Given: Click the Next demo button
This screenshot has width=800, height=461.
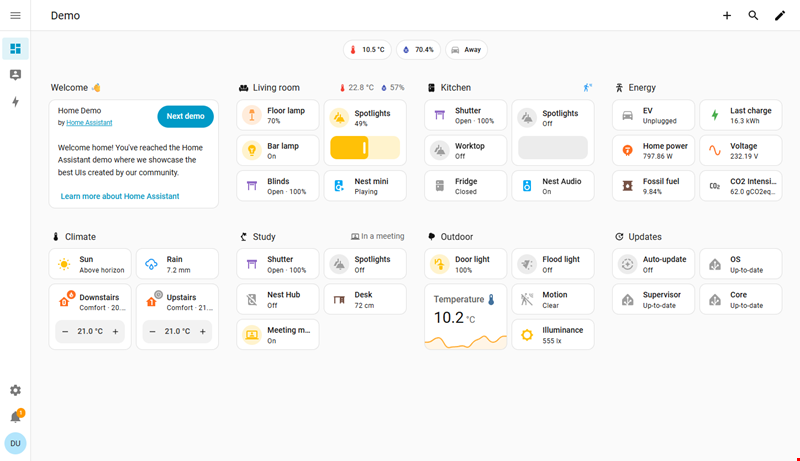Looking at the screenshot, I should [185, 116].
